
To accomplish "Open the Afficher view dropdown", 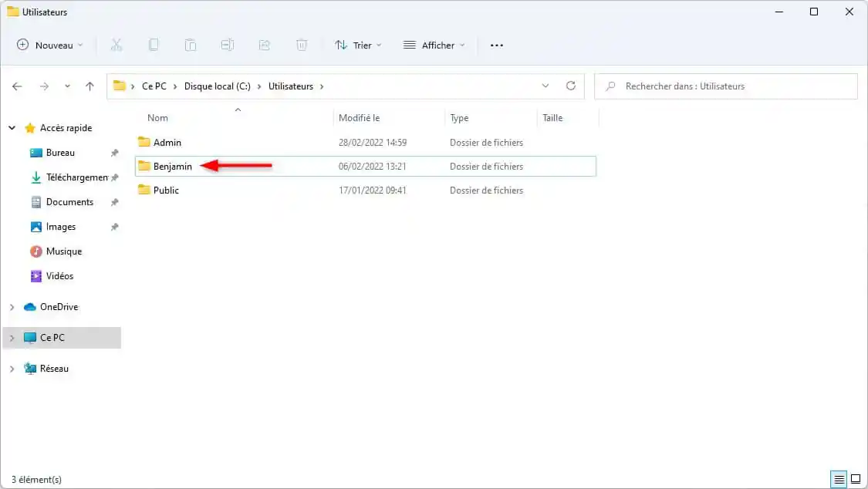I will click(434, 46).
